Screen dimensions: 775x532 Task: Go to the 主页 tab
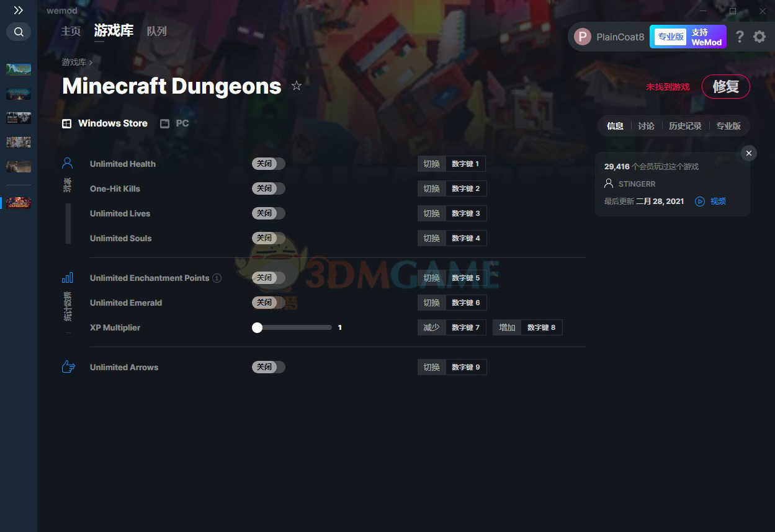tap(71, 31)
